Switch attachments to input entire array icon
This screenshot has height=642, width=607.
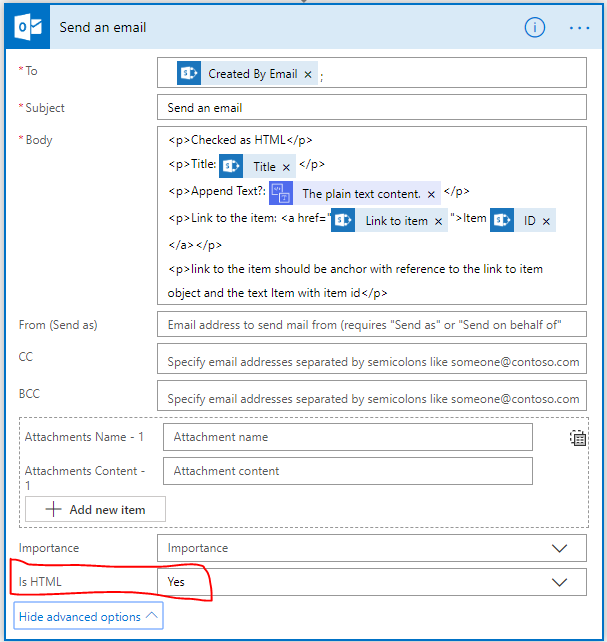click(x=578, y=438)
